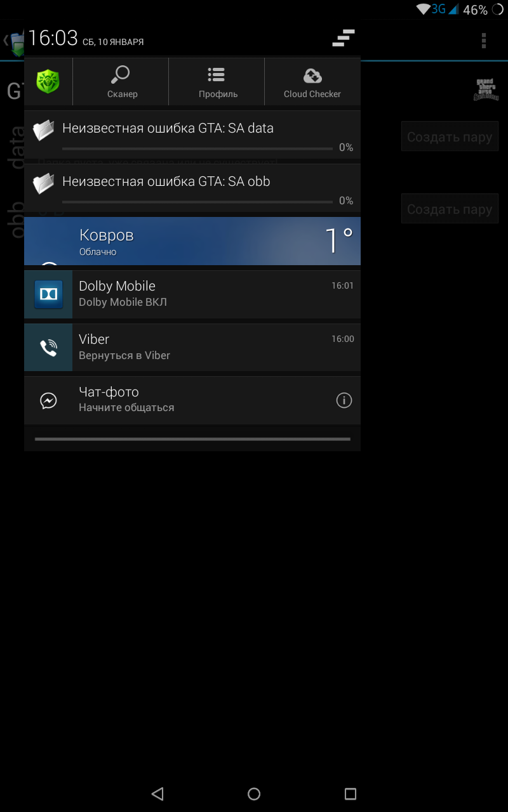This screenshot has width=508, height=812.
Task: Tap the info icon on Чат-фото
Action: 344,400
